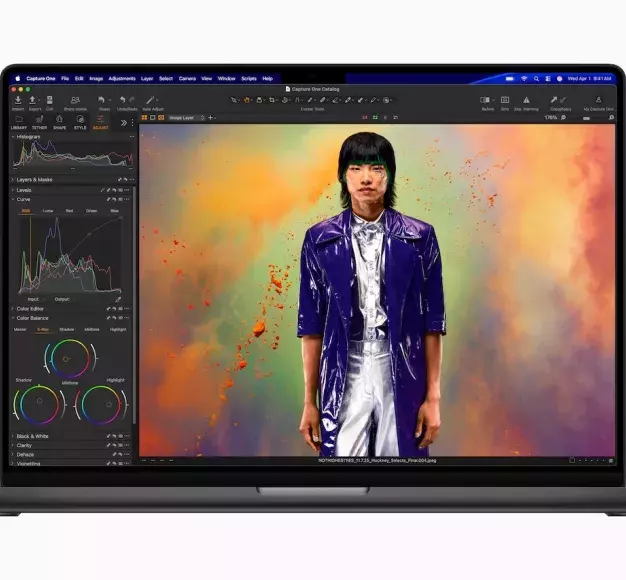The width and height of the screenshot is (626, 580).
Task: Select the Shadow tab in Color Balance
Action: pos(66,329)
